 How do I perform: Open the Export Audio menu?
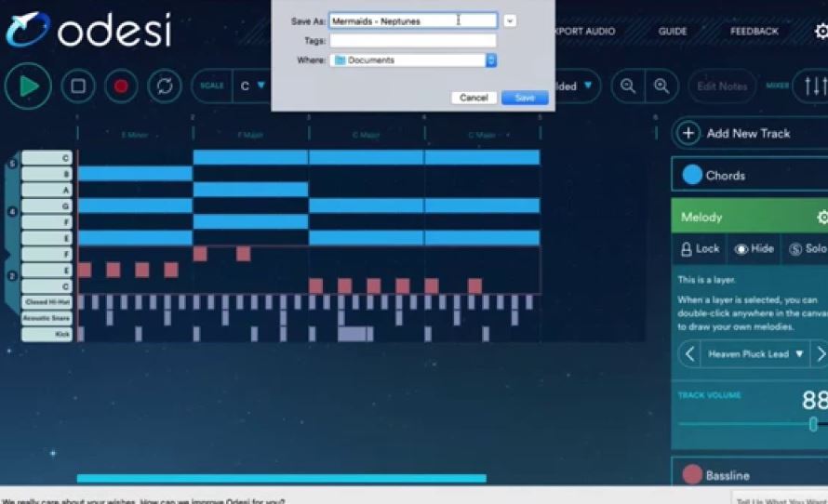coord(585,31)
